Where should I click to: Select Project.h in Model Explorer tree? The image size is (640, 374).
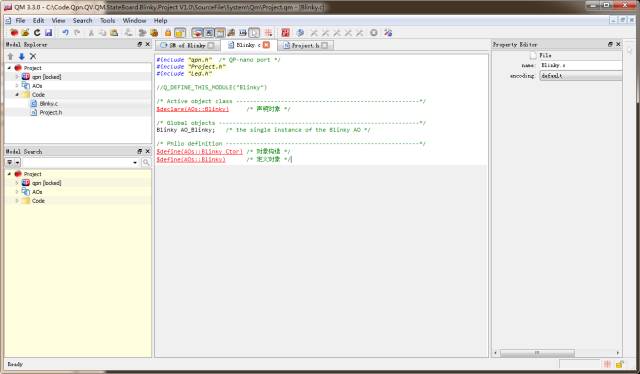[51, 113]
